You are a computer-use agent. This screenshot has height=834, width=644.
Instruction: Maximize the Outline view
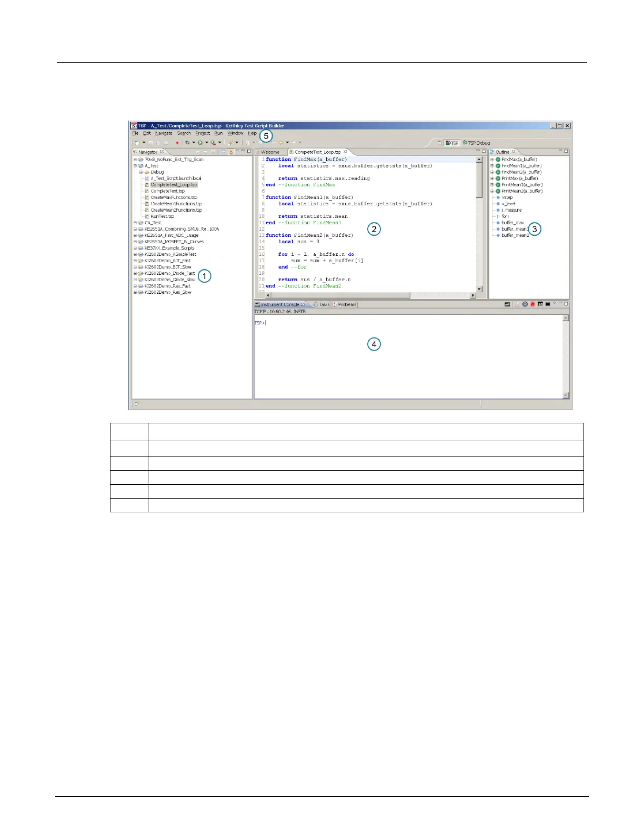566,151
